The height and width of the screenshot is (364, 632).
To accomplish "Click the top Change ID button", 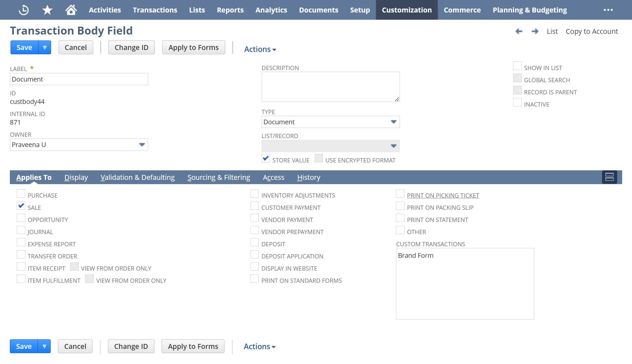I will [x=131, y=47].
